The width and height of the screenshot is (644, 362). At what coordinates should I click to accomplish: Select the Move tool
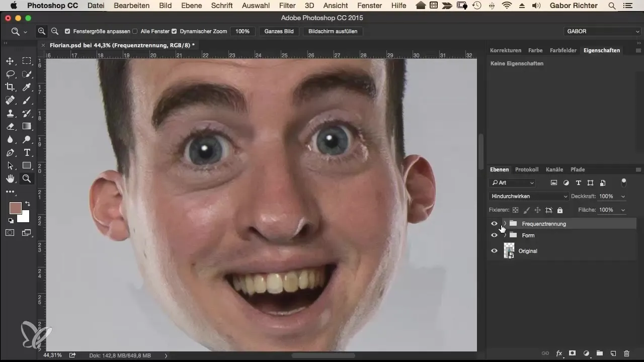pos(10,61)
